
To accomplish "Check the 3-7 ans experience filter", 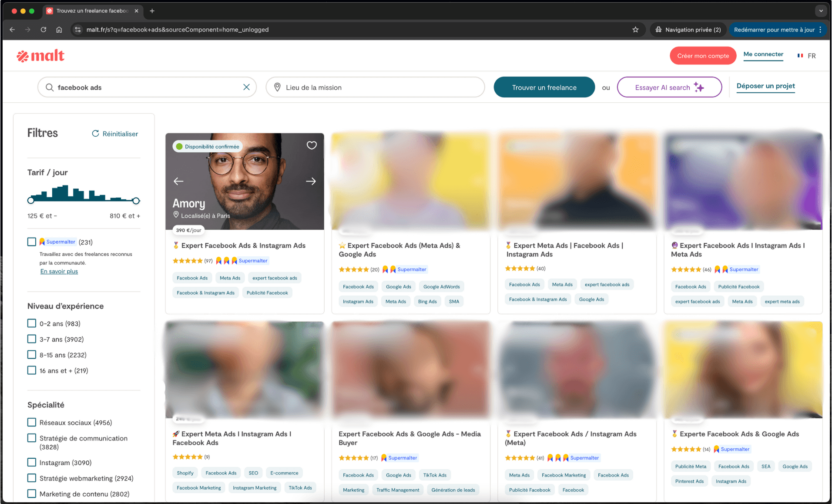I will click(x=31, y=339).
